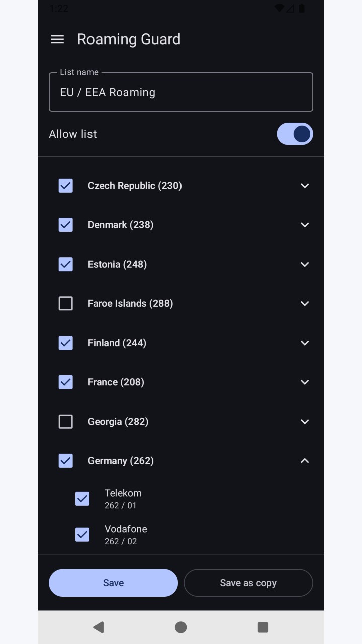Image resolution: width=362 pixels, height=644 pixels.
Task: Collapse the Germany (262) section
Action: point(305,460)
